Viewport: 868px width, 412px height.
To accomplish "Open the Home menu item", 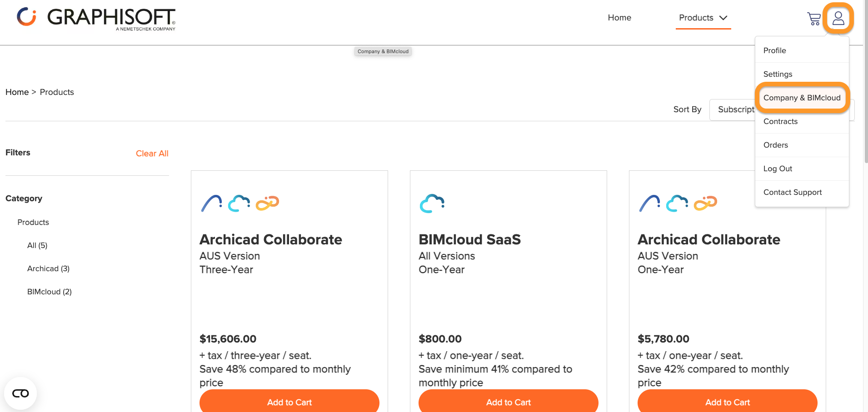I will pyautogui.click(x=619, y=18).
